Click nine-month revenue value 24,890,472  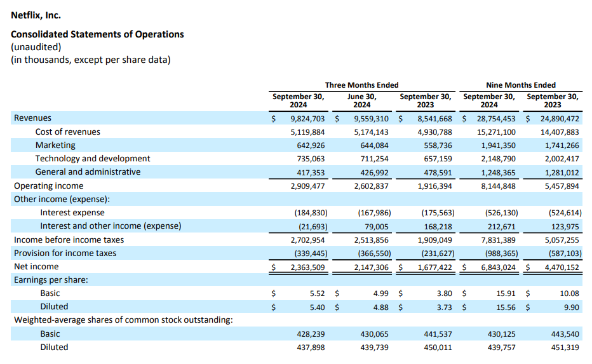(x=560, y=119)
